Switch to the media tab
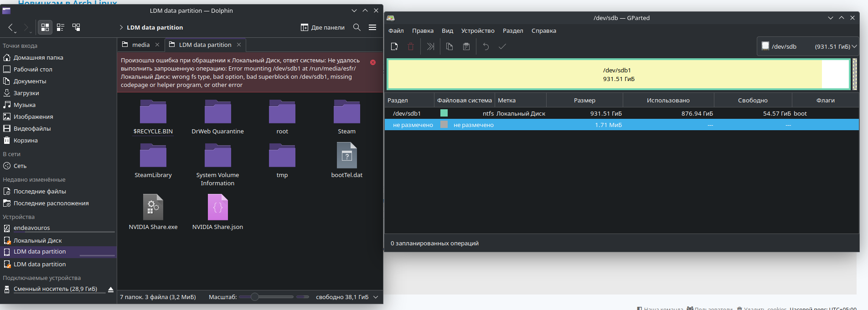 click(140, 45)
